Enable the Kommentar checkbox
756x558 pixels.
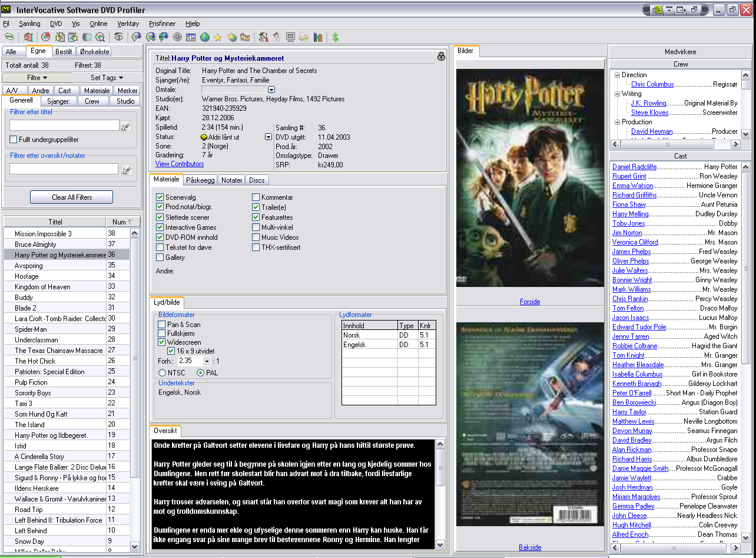(256, 197)
